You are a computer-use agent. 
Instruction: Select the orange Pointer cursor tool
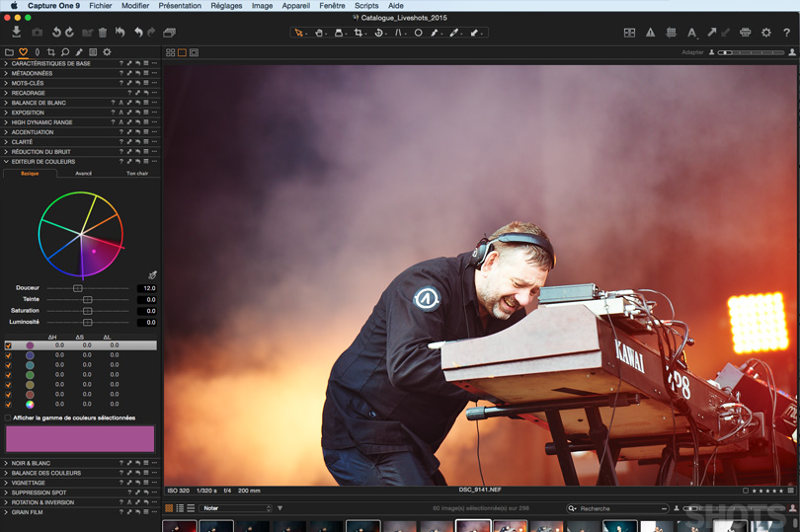click(299, 33)
